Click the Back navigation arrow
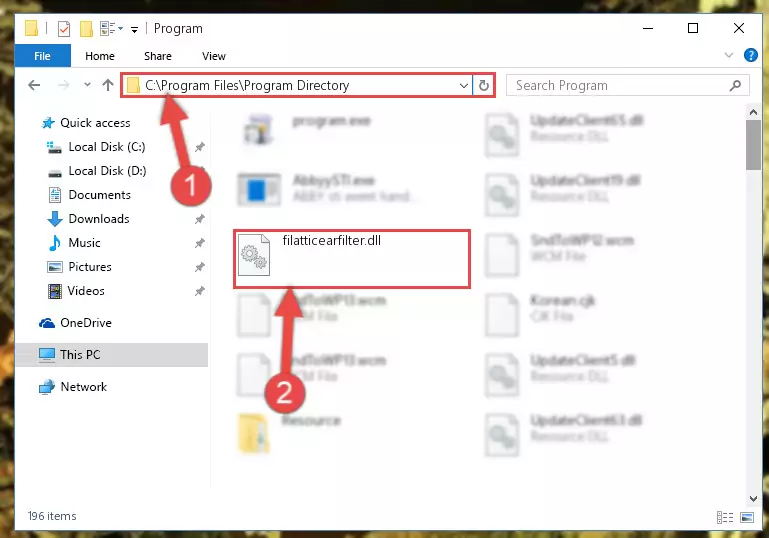This screenshot has height=538, width=769. pos(34,85)
